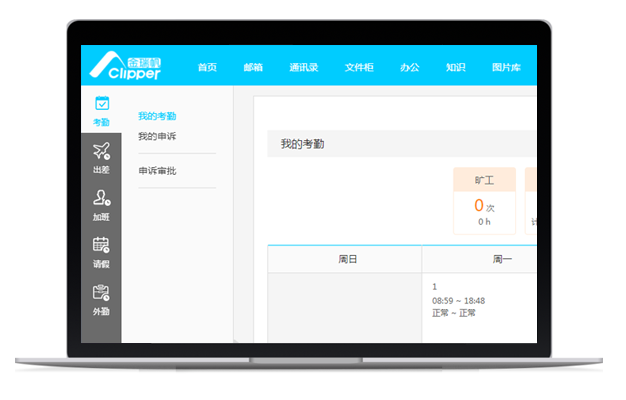626x400 pixels.
Task: Open the 请假 leave request icon
Action: pos(101,251)
